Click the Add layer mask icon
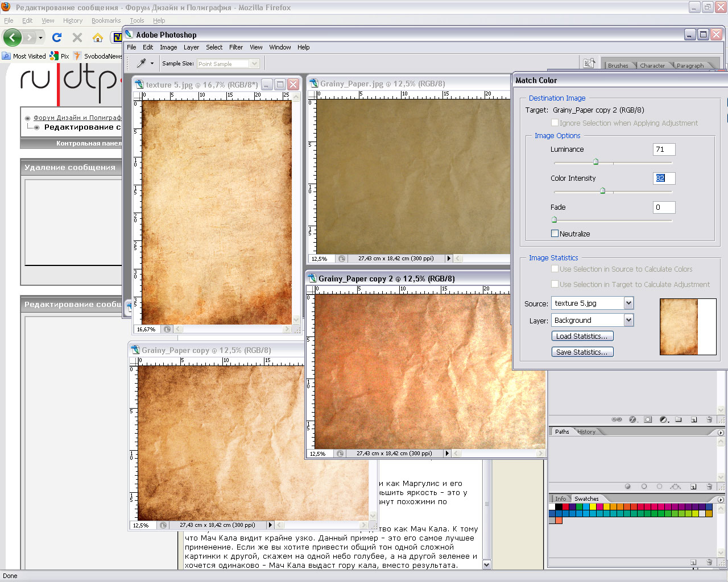This screenshot has width=728, height=582. [x=648, y=419]
